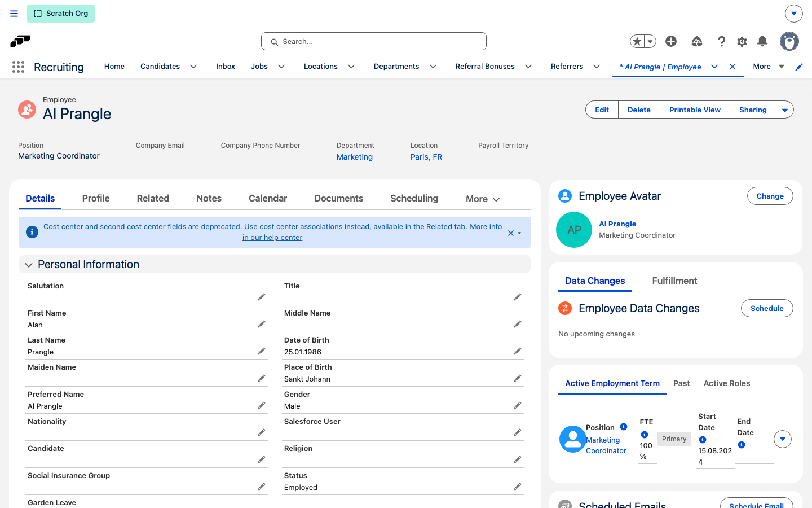Edit the Middle Name field pencil
The width and height of the screenshot is (812, 508).
(x=518, y=324)
